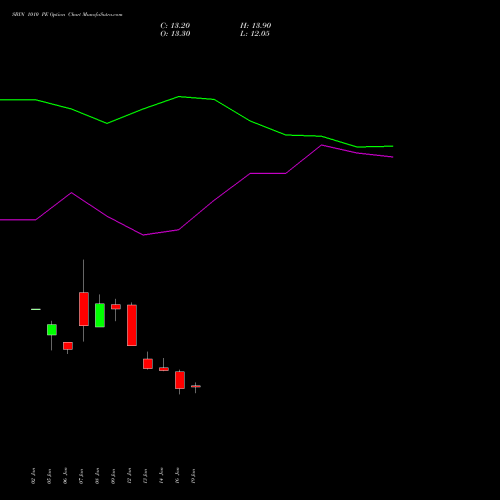
Task: Click the small green candle above 05 Jan
Action: coord(52,330)
